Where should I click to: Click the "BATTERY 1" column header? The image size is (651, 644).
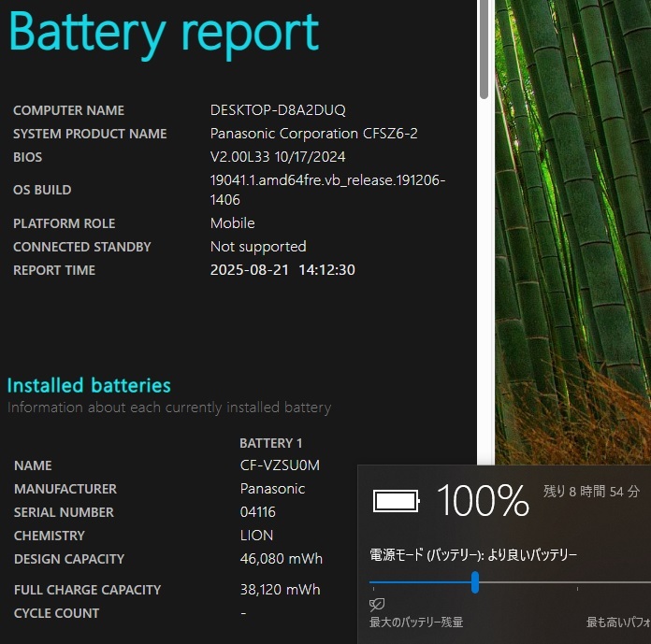pyautogui.click(x=270, y=443)
